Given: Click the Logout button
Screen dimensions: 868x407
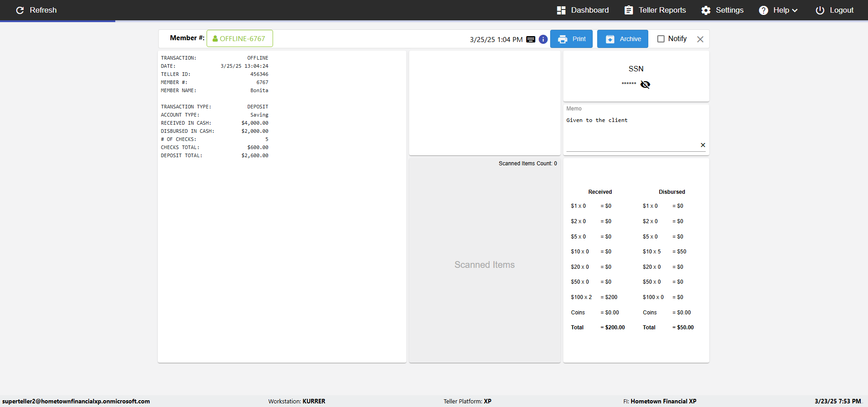Looking at the screenshot, I should (835, 10).
